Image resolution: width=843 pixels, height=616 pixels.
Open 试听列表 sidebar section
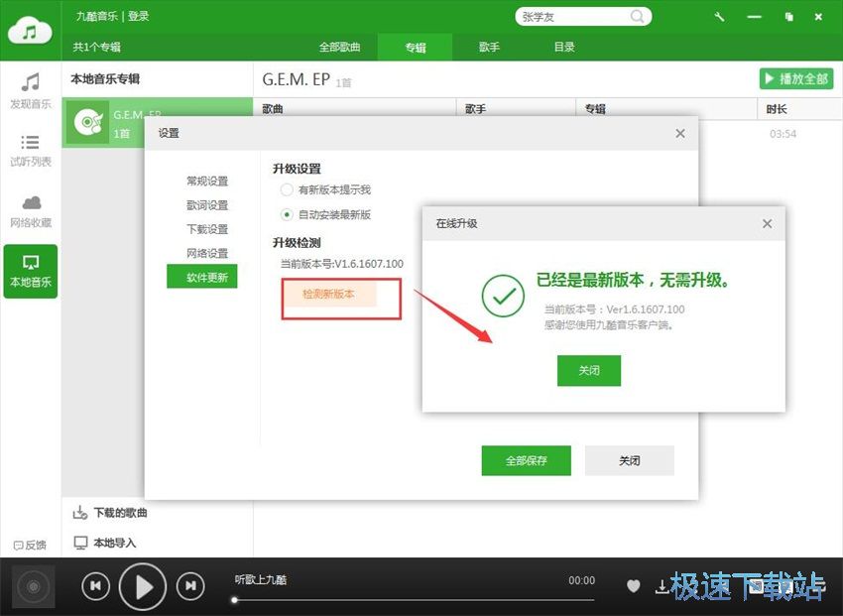pyautogui.click(x=31, y=151)
